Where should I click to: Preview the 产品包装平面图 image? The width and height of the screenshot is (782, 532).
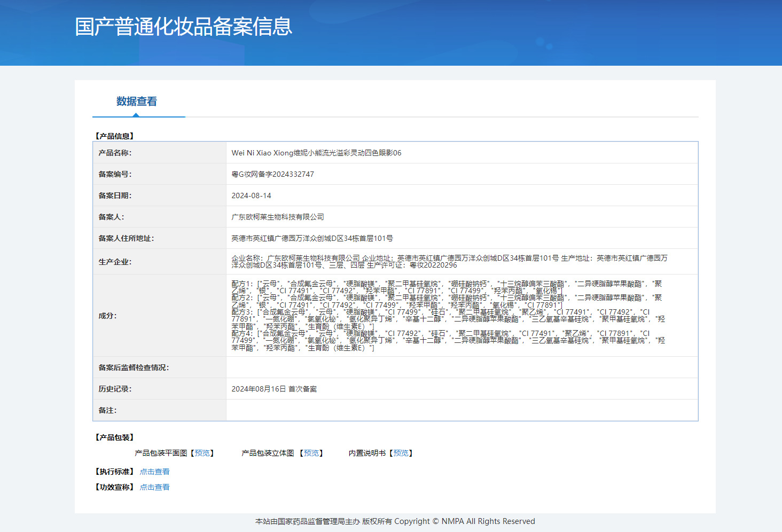click(202, 453)
